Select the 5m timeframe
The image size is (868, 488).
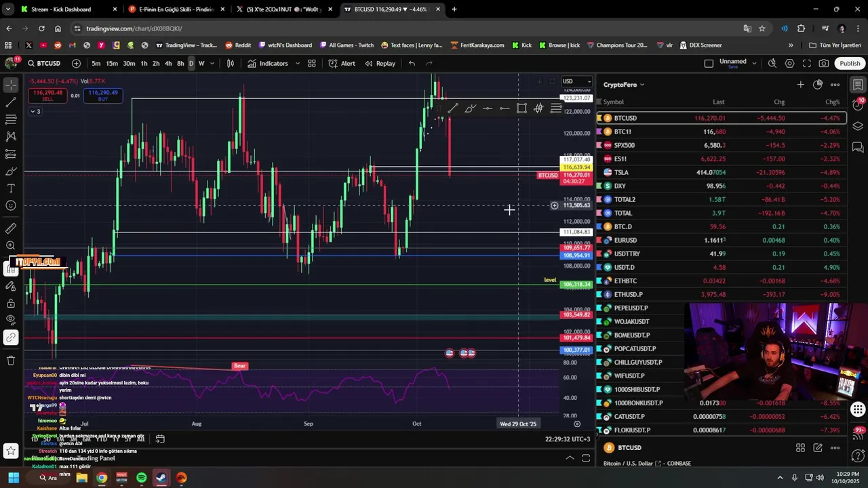click(x=96, y=63)
